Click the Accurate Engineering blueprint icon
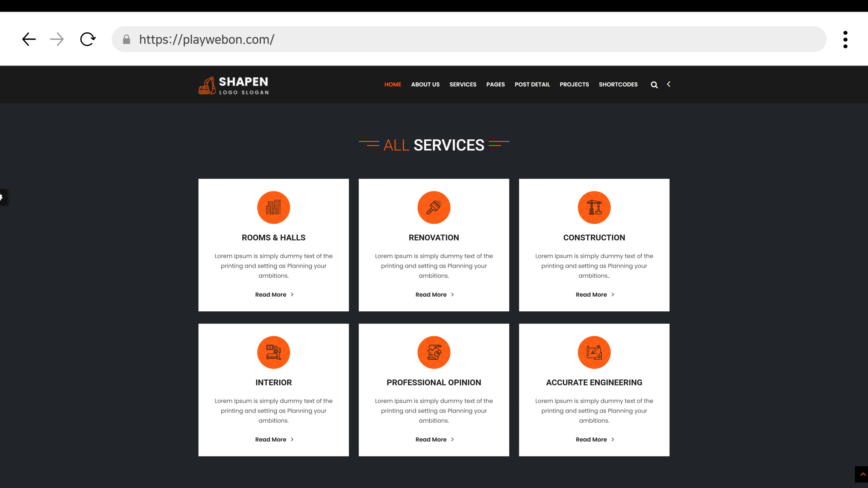The width and height of the screenshot is (868, 488). [594, 352]
